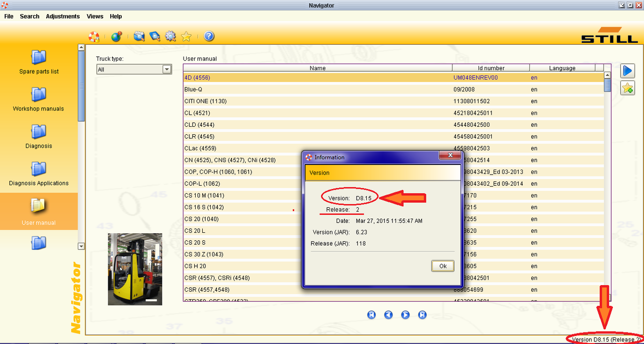Sort by the Name column header
Image resolution: width=644 pixels, height=344 pixels.
click(317, 68)
